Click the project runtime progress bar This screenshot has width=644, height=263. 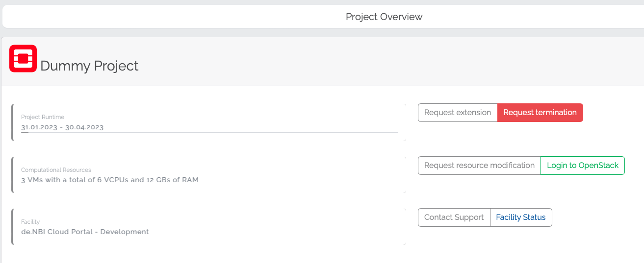209,133
